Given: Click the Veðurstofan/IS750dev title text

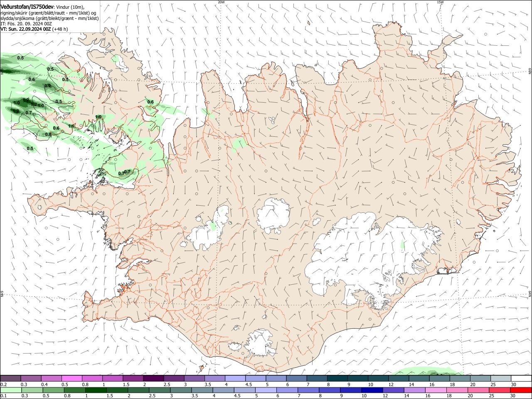Looking at the screenshot, I should 27,7.
